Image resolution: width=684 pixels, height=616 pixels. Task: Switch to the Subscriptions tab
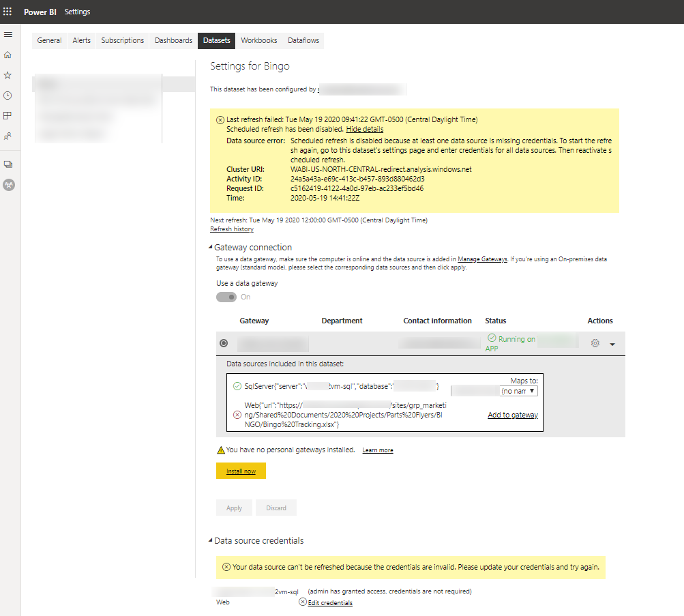[123, 40]
